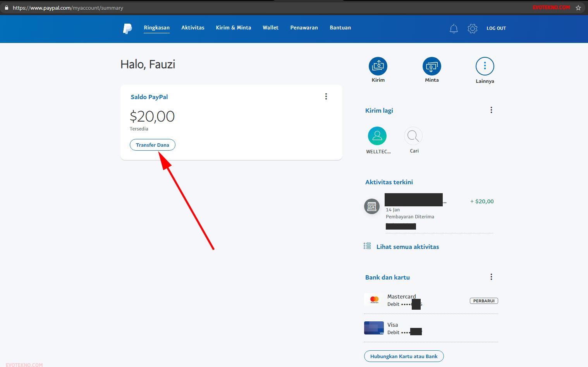Click the list icon next to Lihat semua aktivitas
Screen dimensions: 588x367
[x=367, y=246]
